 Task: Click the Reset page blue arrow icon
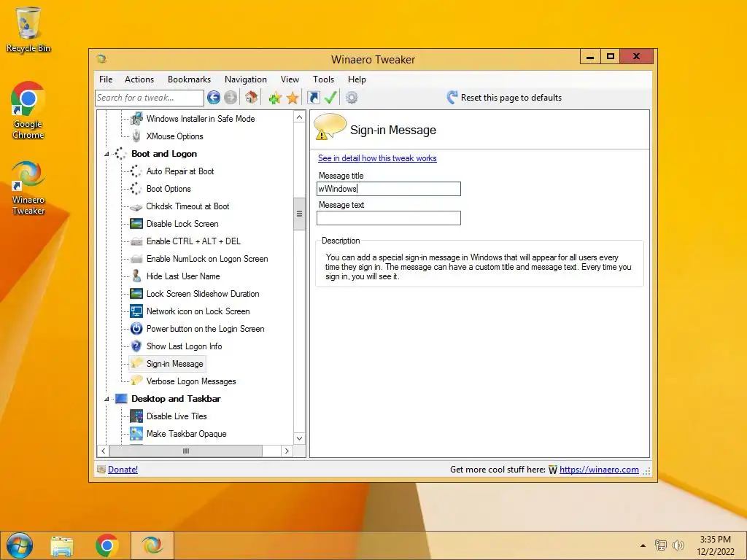pos(452,97)
